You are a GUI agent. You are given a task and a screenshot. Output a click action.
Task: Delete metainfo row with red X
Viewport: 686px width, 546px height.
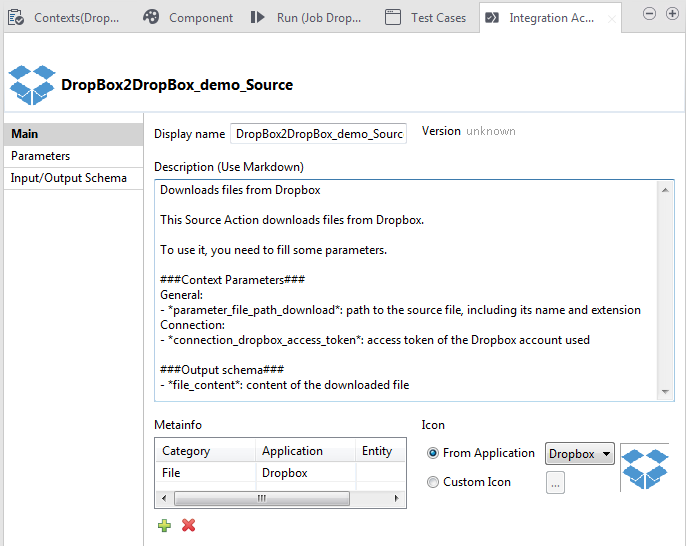point(189,525)
